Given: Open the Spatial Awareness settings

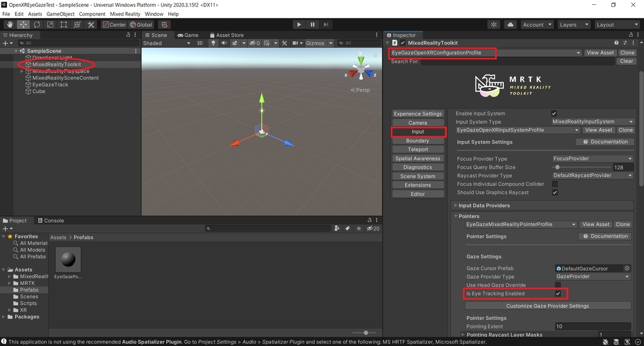Looking at the screenshot, I should 418,158.
